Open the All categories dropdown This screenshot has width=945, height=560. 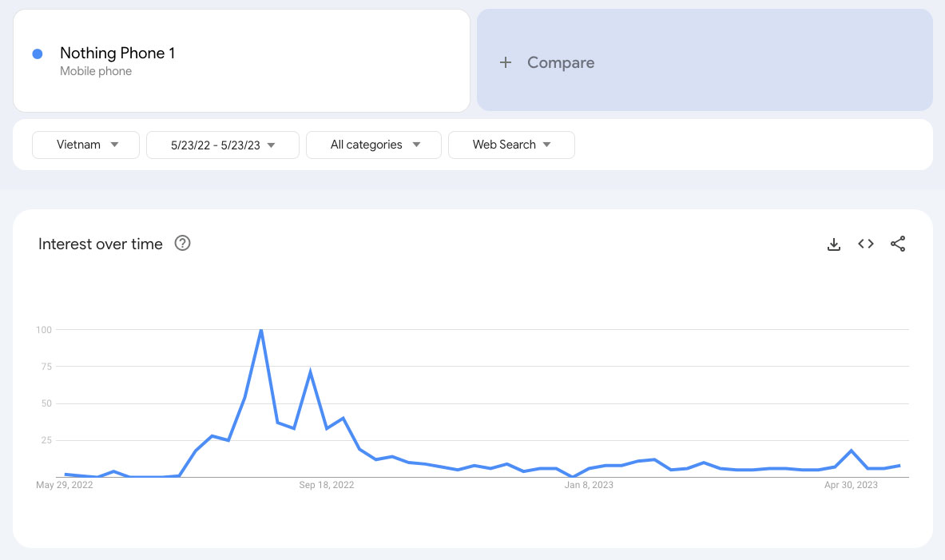(x=374, y=145)
